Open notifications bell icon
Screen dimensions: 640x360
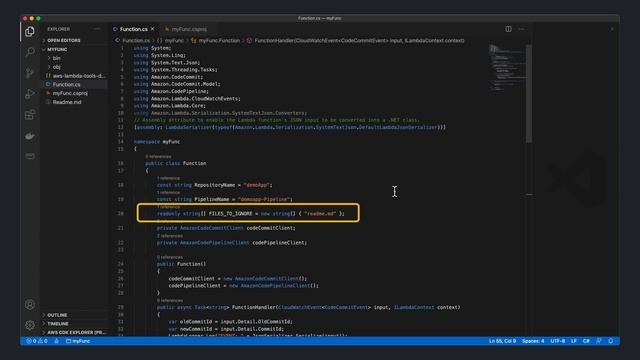point(611,341)
